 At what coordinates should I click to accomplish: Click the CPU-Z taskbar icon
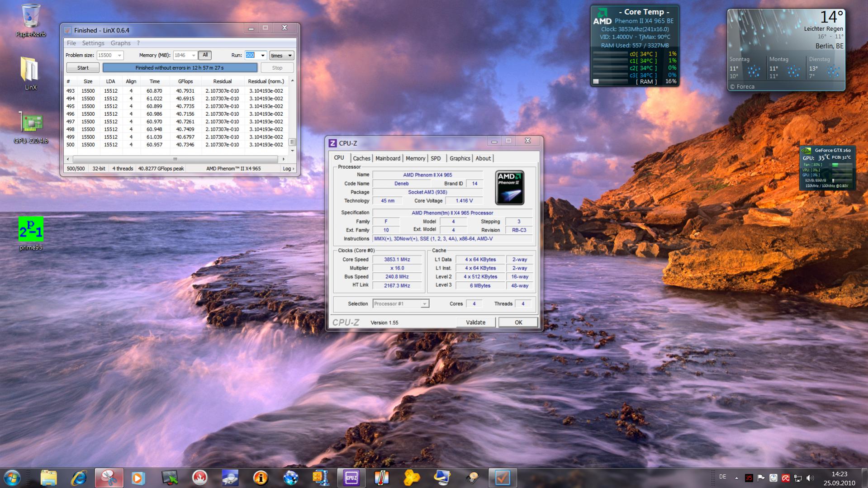(x=351, y=478)
